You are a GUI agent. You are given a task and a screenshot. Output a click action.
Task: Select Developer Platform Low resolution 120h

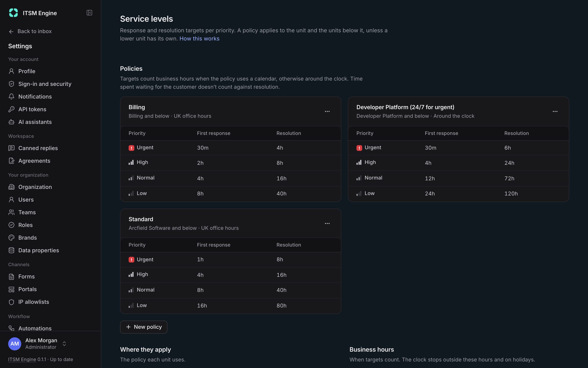[x=511, y=193]
